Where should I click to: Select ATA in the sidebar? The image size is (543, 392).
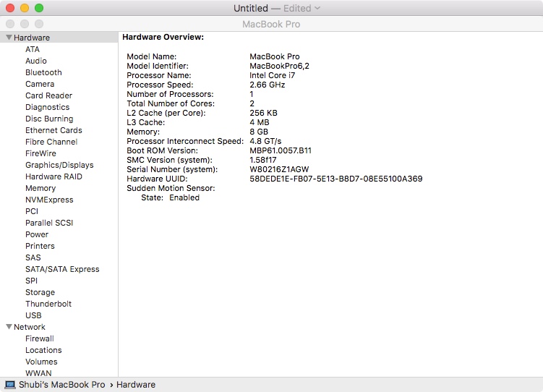(33, 49)
